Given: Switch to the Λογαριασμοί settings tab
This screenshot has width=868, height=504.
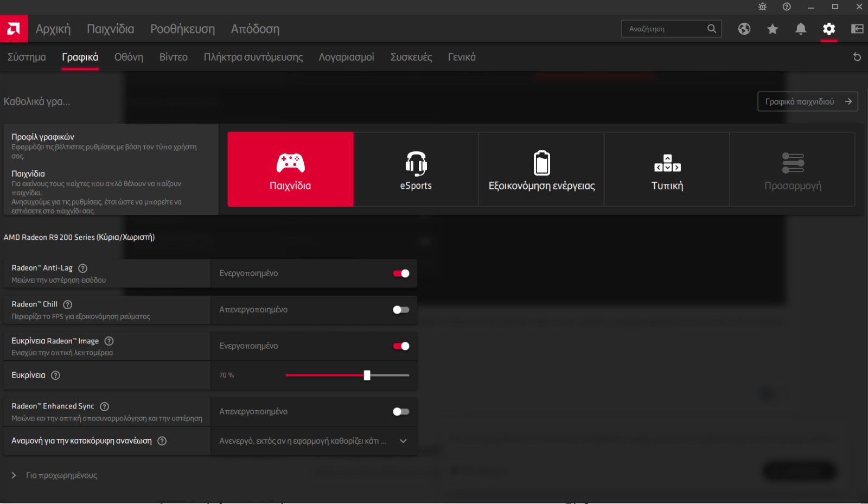Looking at the screenshot, I should 346,57.
